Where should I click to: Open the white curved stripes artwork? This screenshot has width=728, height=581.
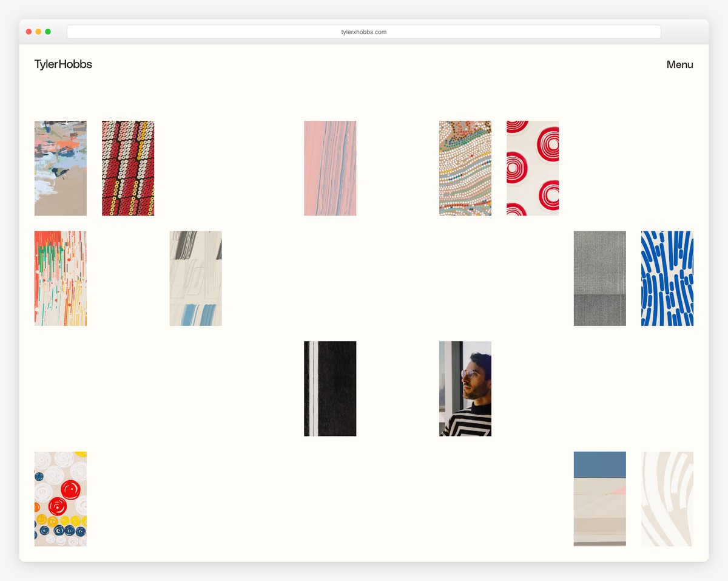point(667,498)
